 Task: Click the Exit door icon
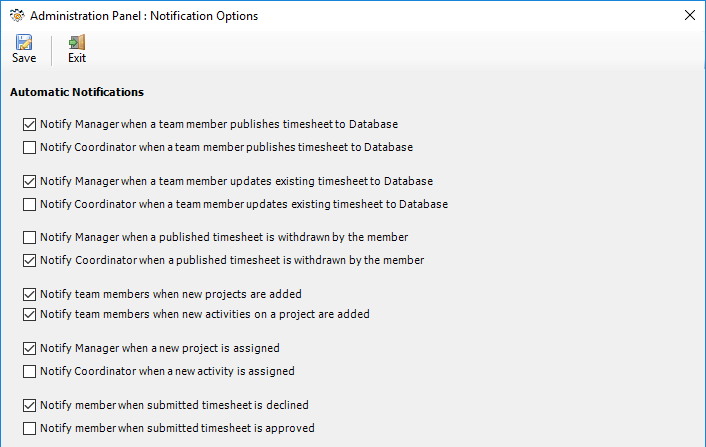coord(77,42)
